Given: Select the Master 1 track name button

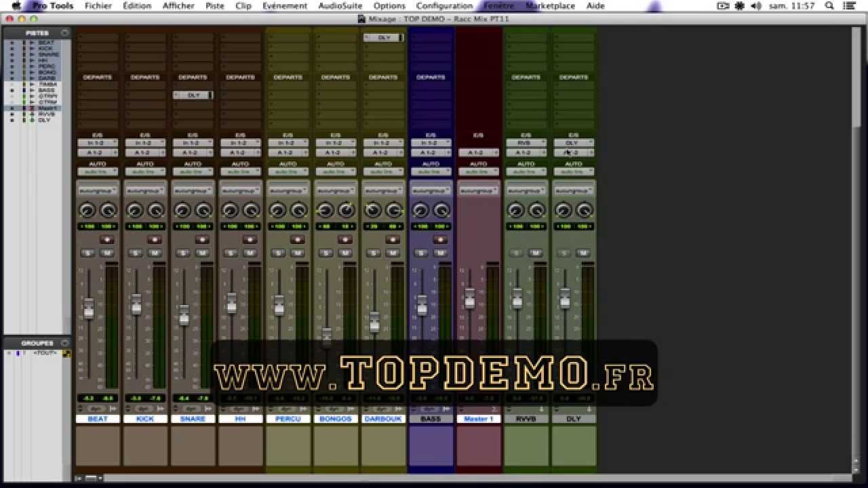Looking at the screenshot, I should tap(478, 419).
